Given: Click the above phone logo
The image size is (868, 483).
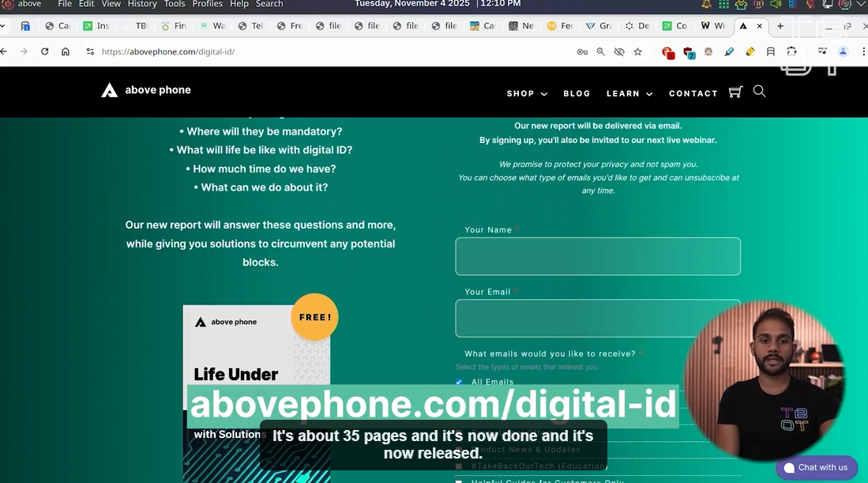Looking at the screenshot, I should click(146, 90).
